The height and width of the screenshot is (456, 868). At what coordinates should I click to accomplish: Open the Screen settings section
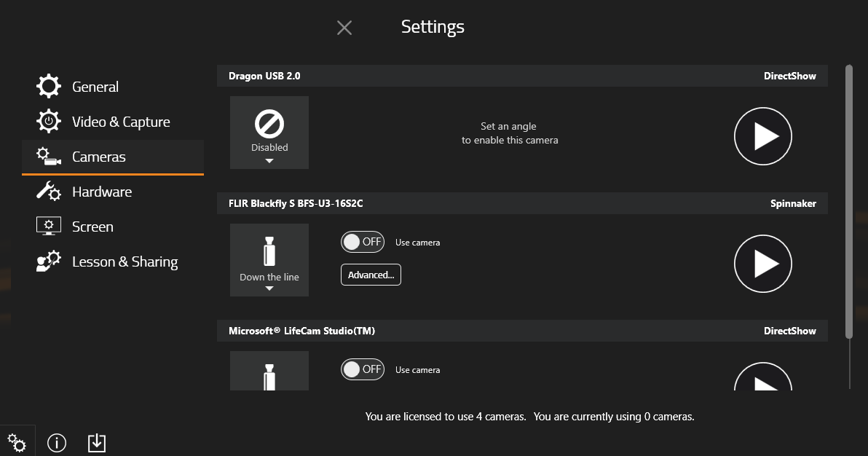(x=113, y=227)
